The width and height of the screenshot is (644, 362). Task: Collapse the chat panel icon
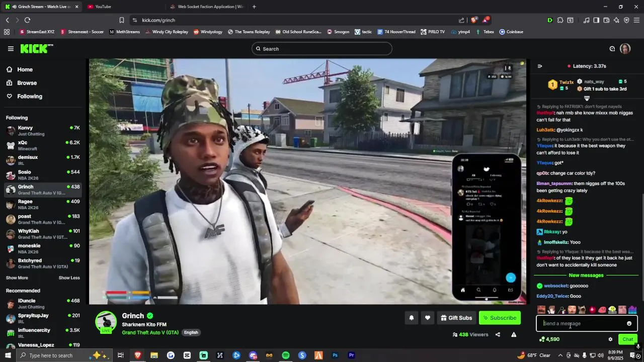(x=540, y=66)
